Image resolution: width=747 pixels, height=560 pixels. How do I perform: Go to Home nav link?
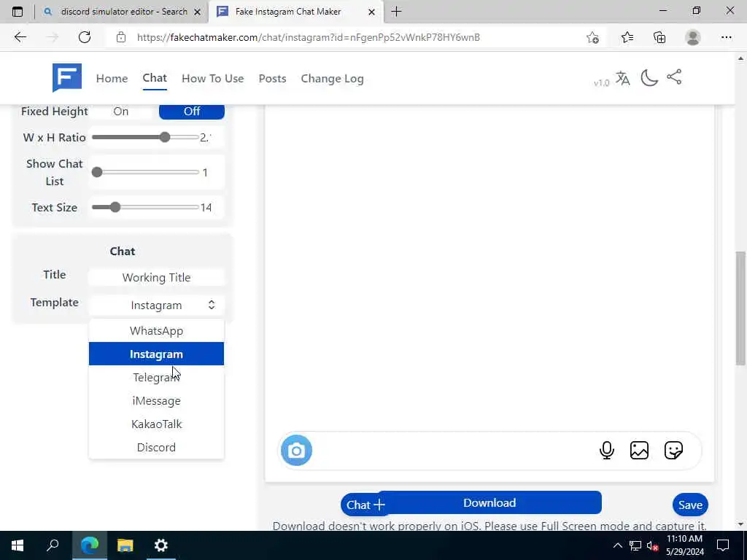point(112,79)
